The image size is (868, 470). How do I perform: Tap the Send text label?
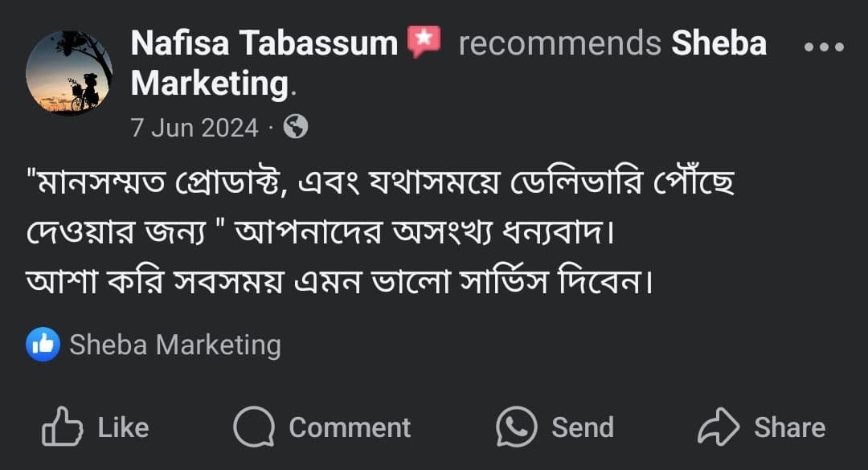coord(583,427)
